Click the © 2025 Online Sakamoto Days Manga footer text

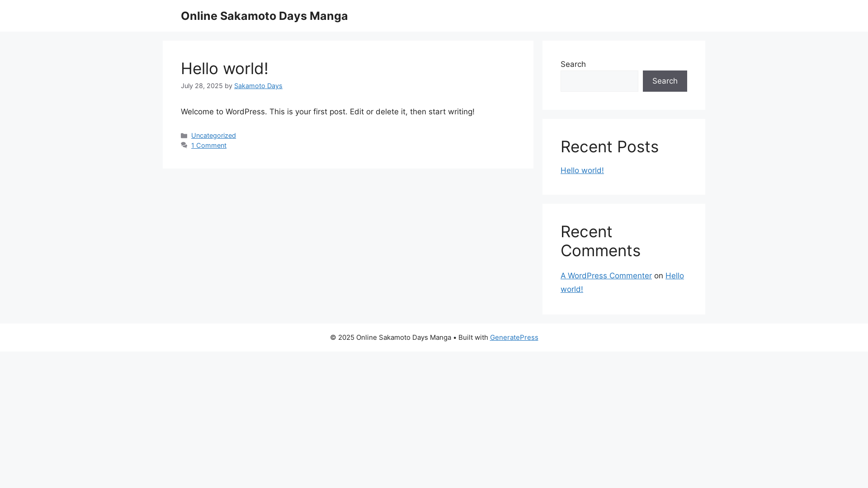(x=391, y=338)
